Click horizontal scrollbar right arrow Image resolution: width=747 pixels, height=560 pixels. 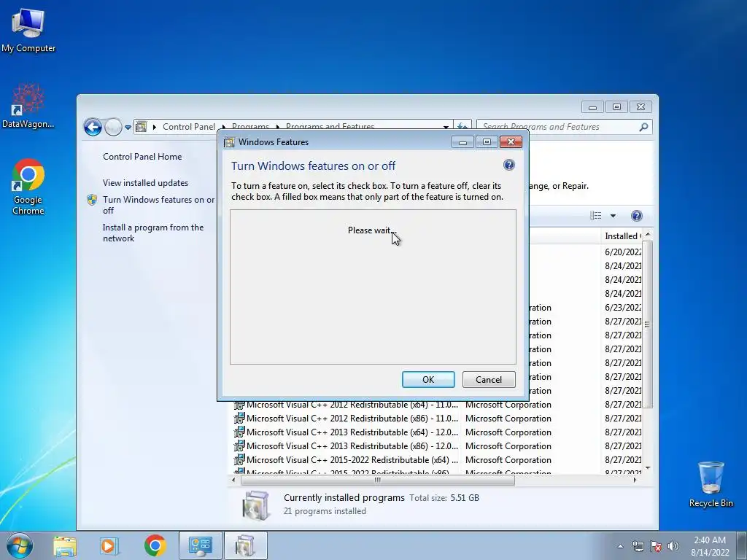click(635, 480)
